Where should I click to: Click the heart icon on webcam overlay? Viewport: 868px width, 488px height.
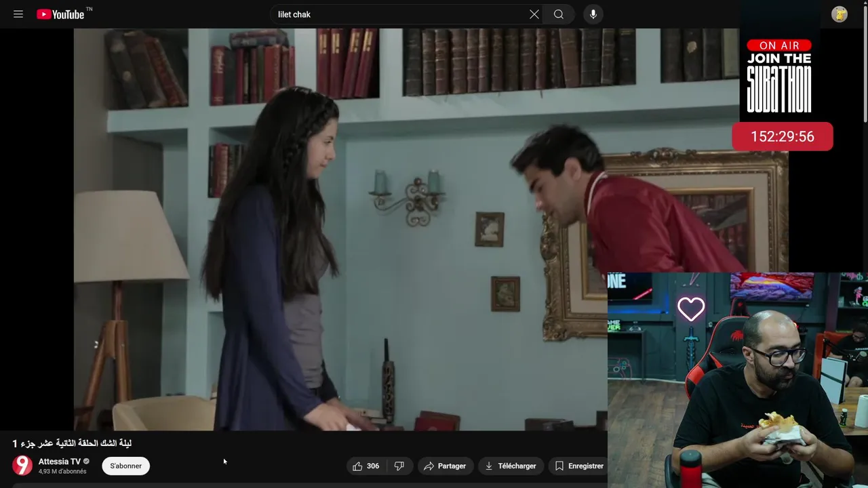point(691,309)
